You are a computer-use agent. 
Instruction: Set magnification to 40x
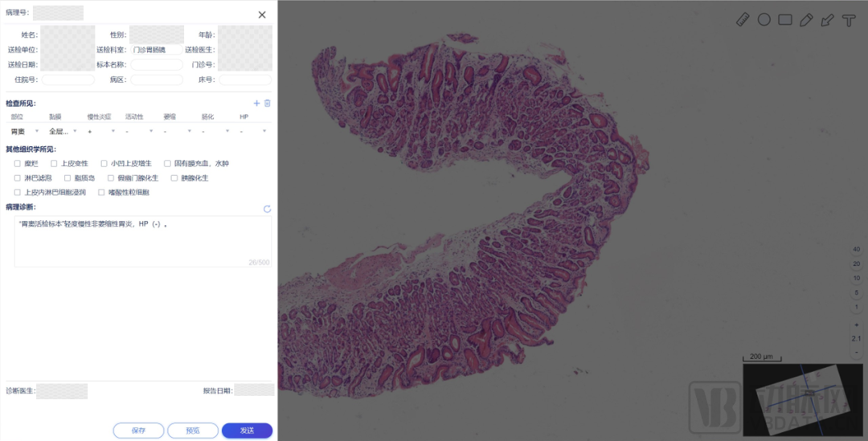(x=856, y=250)
